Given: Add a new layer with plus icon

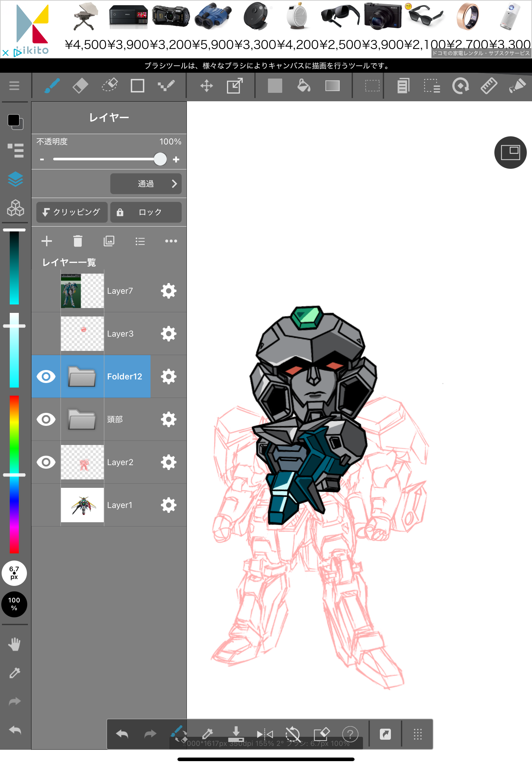Looking at the screenshot, I should (47, 241).
